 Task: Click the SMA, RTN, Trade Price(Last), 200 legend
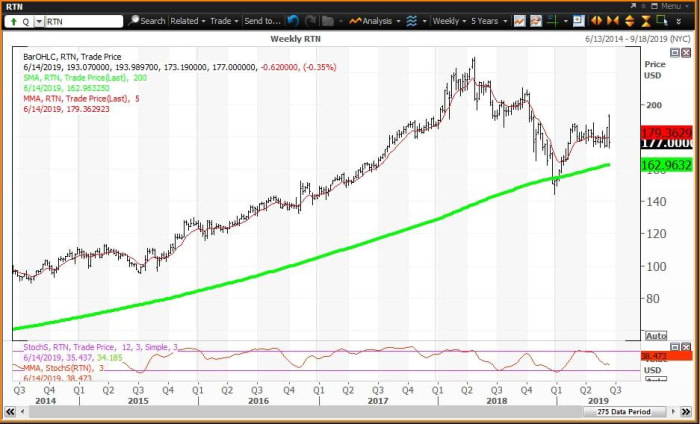(85, 78)
